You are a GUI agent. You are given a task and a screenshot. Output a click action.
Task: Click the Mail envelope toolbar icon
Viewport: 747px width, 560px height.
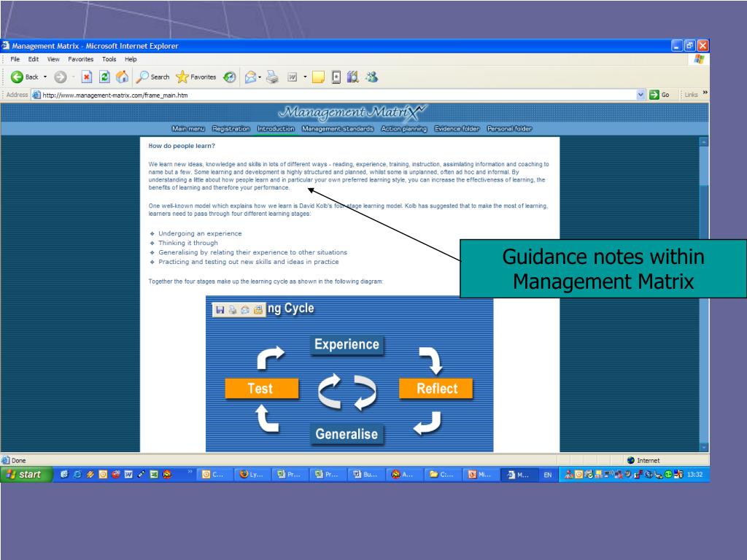pyautogui.click(x=250, y=77)
